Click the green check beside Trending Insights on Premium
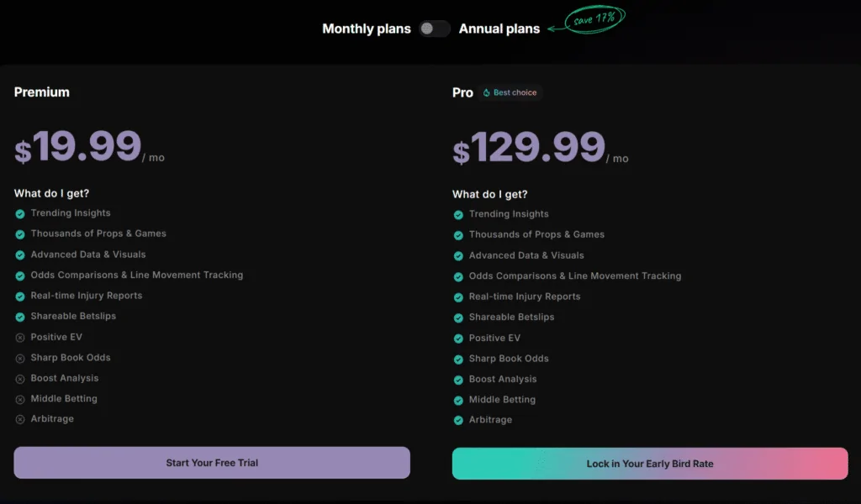This screenshot has width=861, height=504. [x=19, y=213]
